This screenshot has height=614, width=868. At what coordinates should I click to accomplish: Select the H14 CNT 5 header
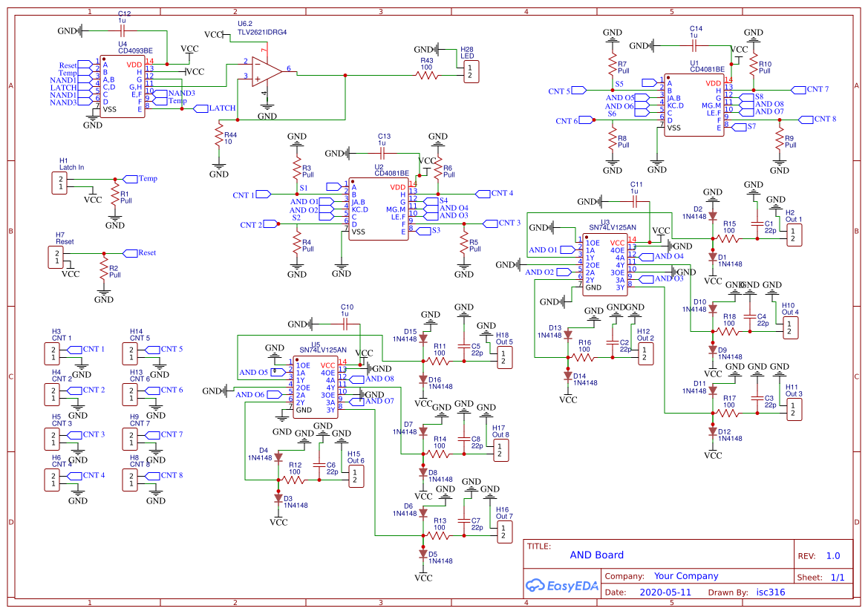click(x=130, y=354)
